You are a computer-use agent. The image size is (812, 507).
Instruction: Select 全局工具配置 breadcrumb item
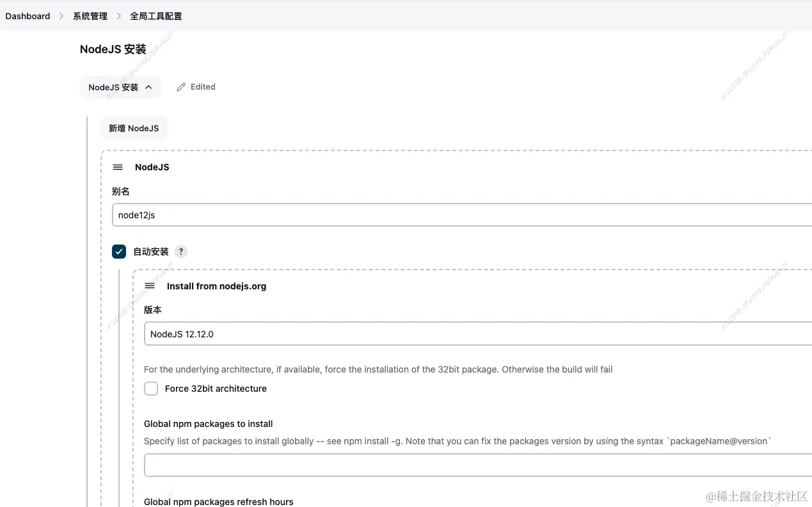point(156,16)
